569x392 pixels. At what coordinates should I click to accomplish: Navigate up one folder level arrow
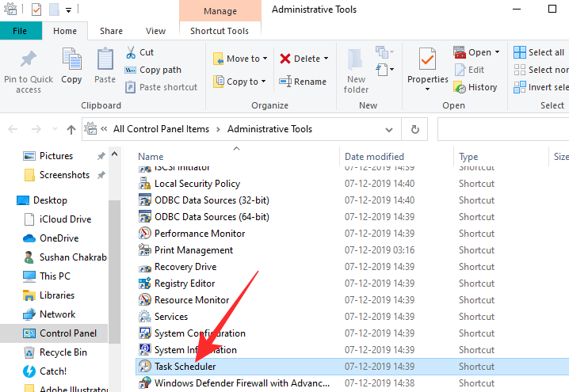[x=71, y=129]
